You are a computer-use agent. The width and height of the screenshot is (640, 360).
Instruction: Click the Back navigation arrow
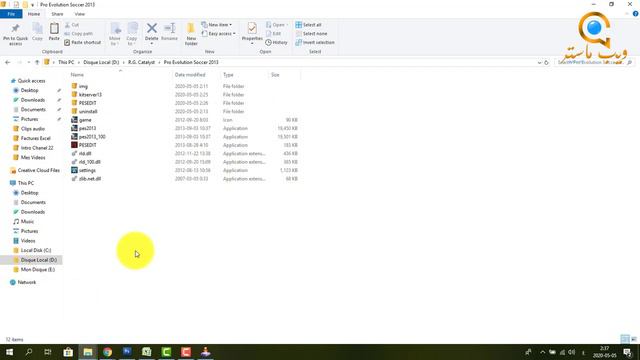(x=8, y=62)
